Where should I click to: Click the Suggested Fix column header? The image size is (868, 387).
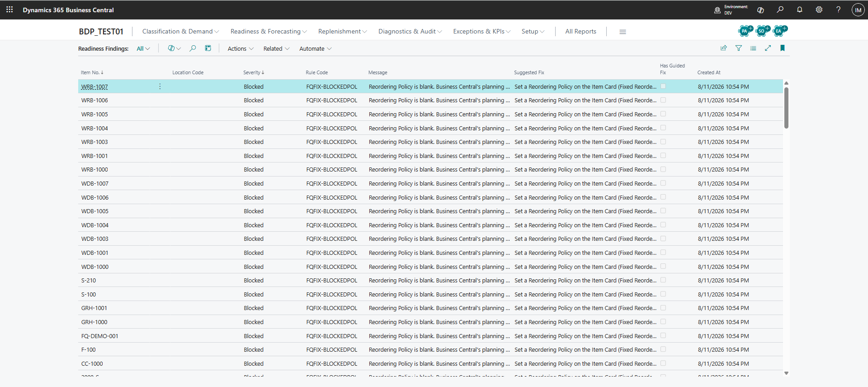click(x=529, y=72)
